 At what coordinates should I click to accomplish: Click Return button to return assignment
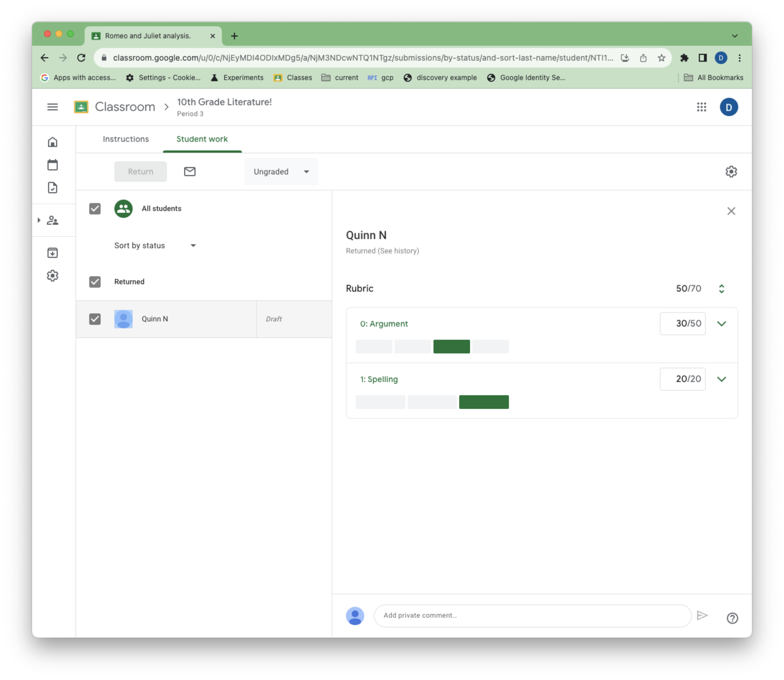[x=140, y=171]
